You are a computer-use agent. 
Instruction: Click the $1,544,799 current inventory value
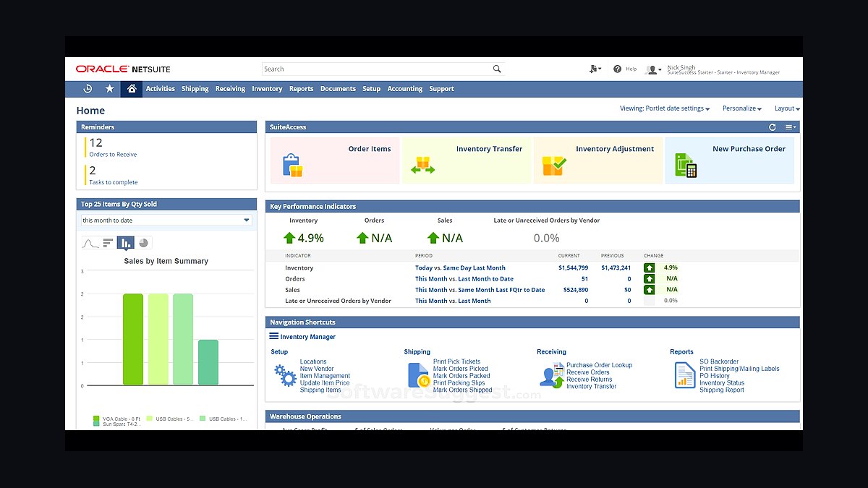(x=573, y=267)
